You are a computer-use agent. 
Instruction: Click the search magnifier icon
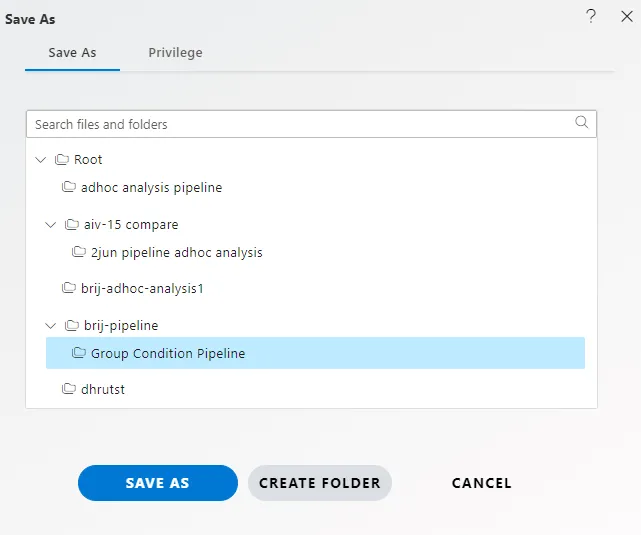581,122
